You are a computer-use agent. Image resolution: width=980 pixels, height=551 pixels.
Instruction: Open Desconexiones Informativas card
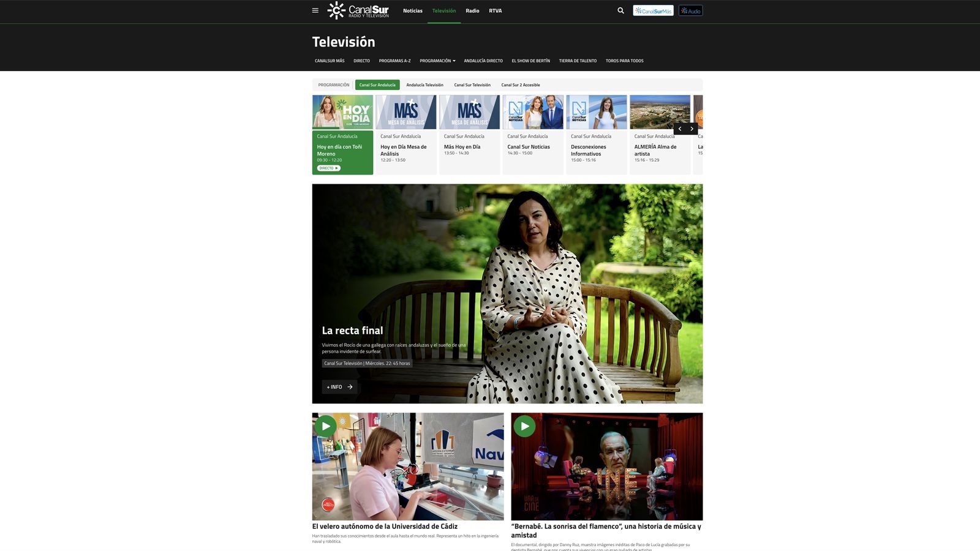coord(597,135)
